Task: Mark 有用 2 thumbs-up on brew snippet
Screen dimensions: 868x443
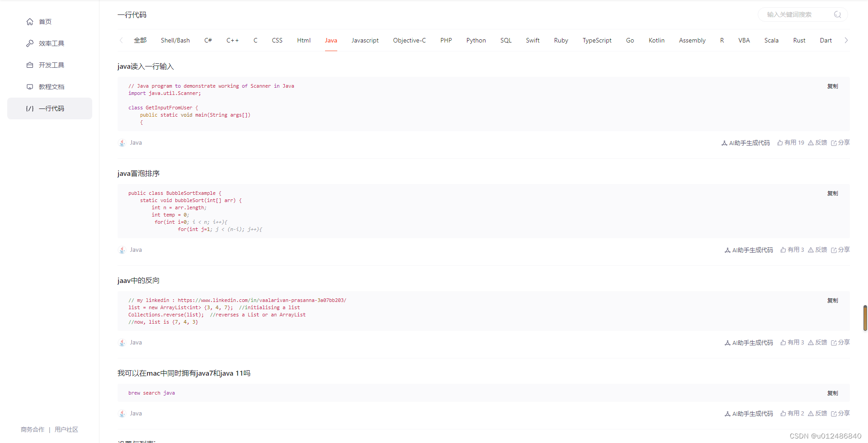Action: point(792,414)
